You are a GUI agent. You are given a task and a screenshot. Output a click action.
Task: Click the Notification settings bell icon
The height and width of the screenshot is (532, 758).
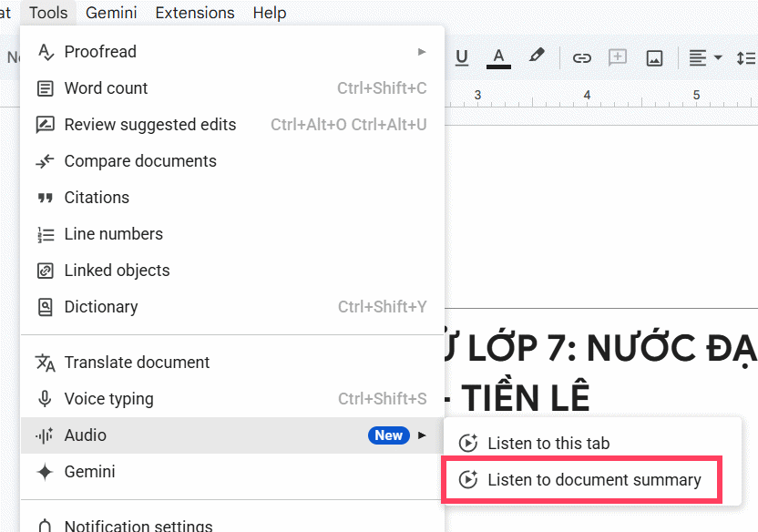pos(45,526)
